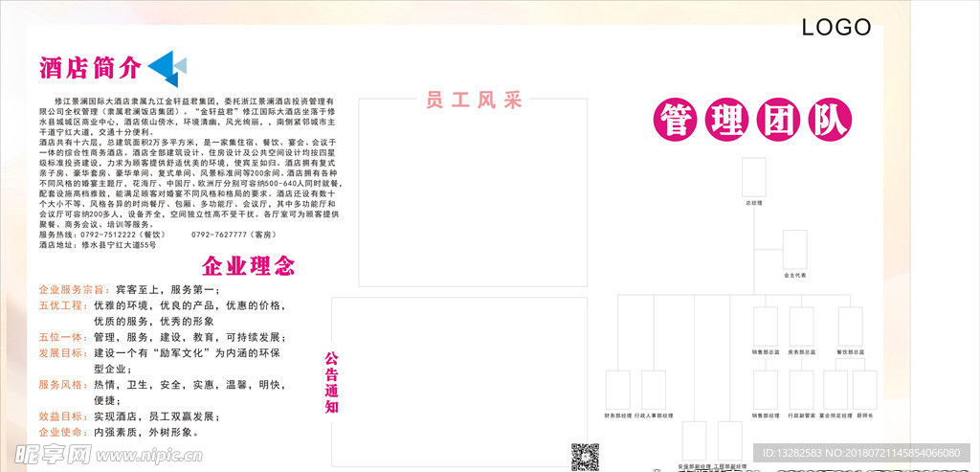
Task: Select the 总经理 photo placeholder box
Action: click(x=754, y=177)
